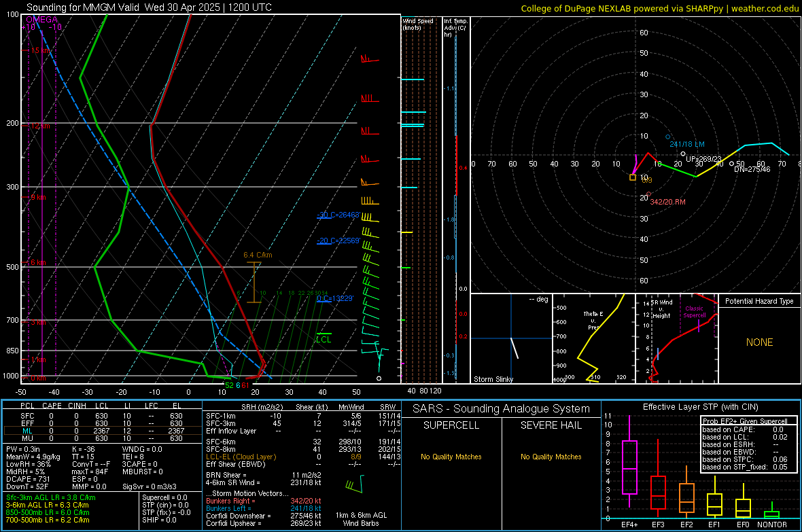Open the Storm Slinky panel
Viewport: 802px width, 532px height.
511,338
